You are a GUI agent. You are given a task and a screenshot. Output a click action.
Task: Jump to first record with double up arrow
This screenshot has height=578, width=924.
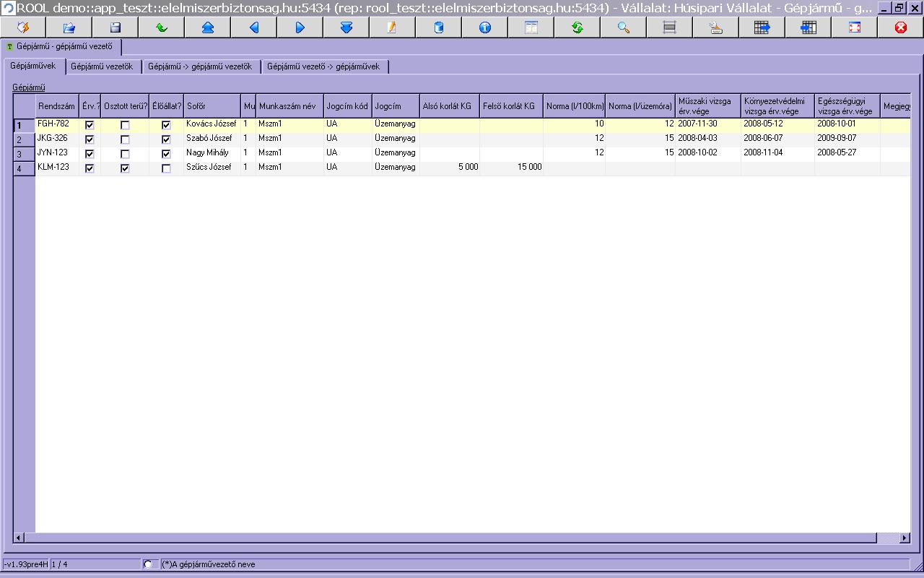(208, 27)
